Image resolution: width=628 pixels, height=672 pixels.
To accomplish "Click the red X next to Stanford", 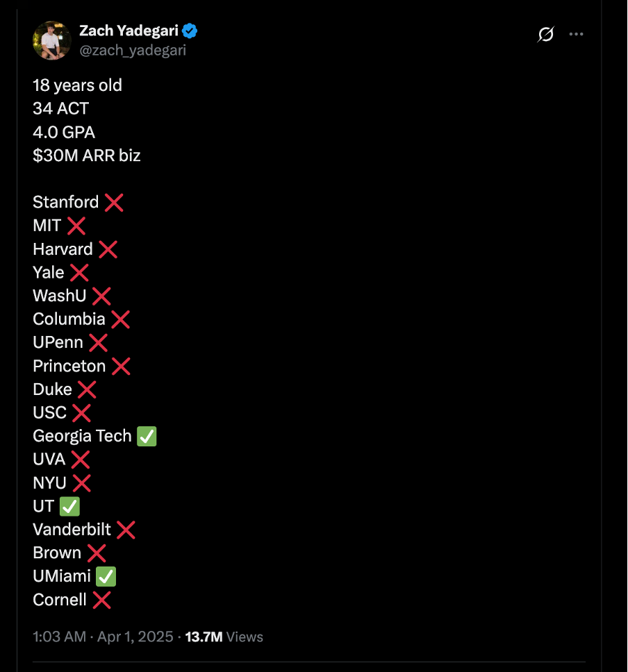I will (x=114, y=202).
